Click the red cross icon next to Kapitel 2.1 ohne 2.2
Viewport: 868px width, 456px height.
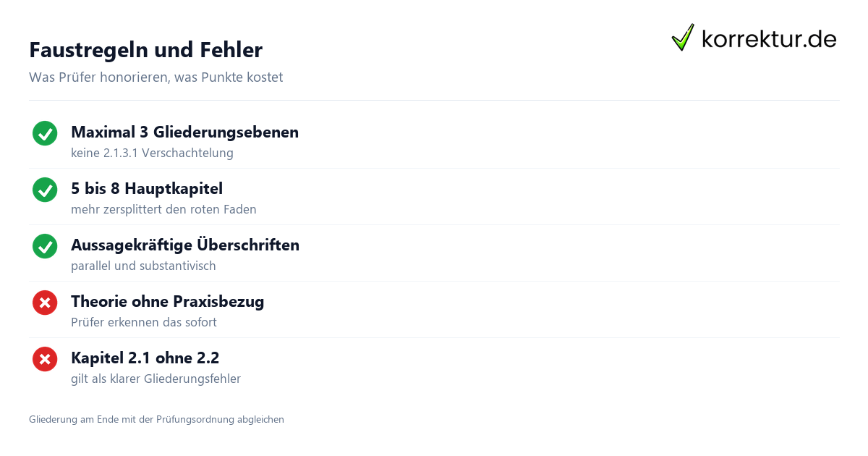coord(45,359)
